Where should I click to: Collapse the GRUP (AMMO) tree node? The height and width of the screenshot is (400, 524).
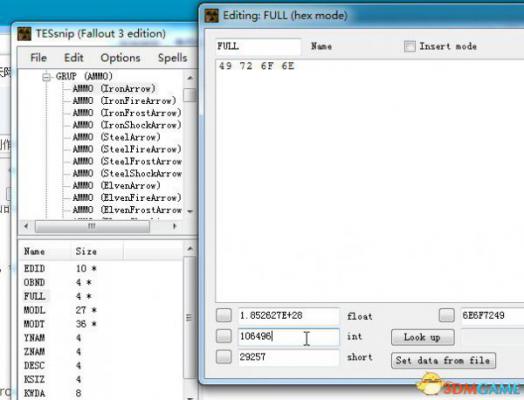click(47, 77)
